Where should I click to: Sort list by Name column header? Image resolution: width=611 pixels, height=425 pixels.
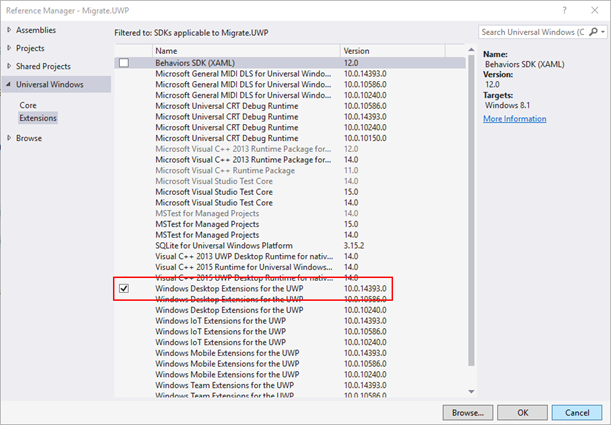pos(246,51)
